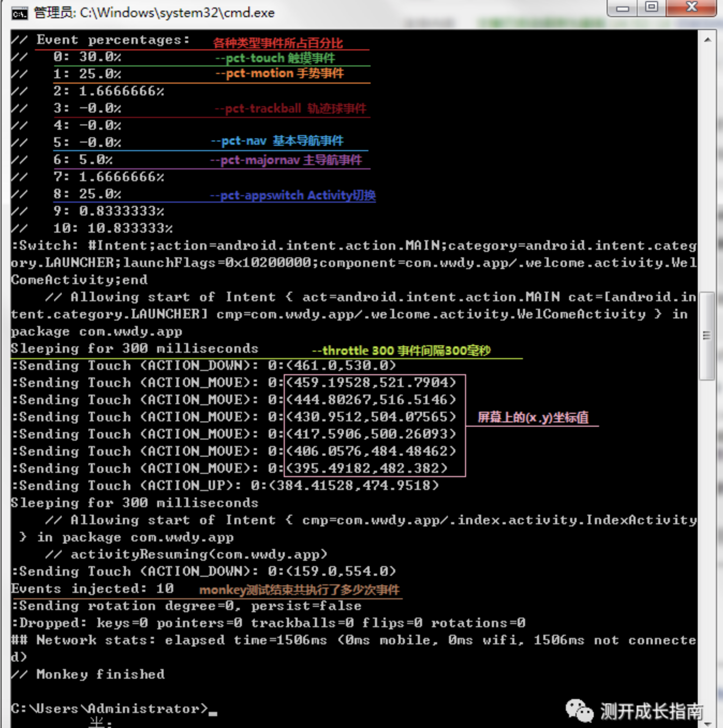Click the 'Events injected: 10' text

(92, 589)
